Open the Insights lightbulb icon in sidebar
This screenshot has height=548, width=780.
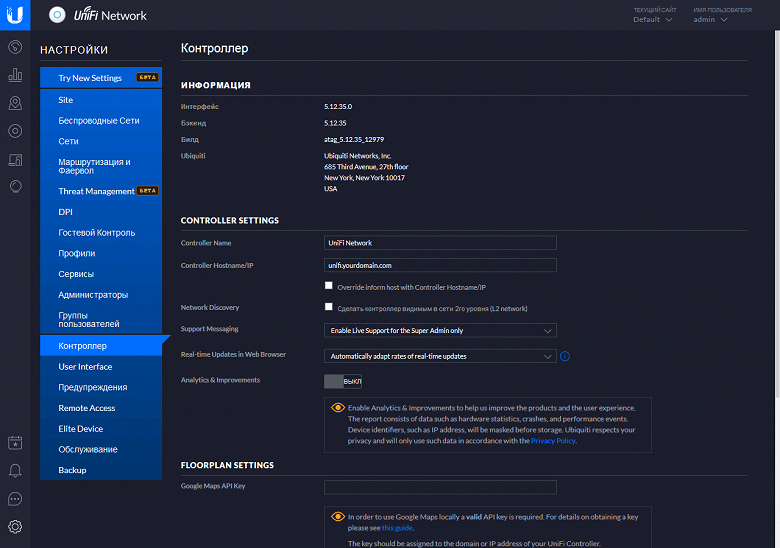point(15,187)
